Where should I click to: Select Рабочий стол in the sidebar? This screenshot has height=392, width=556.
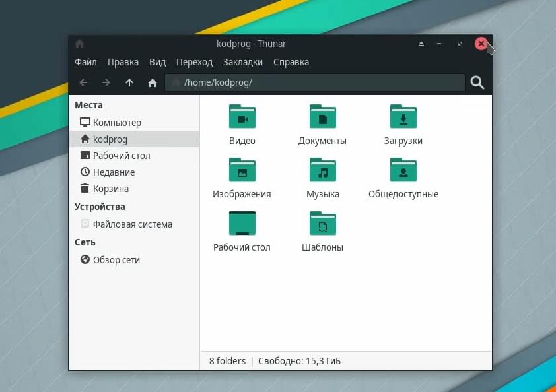(135, 156)
